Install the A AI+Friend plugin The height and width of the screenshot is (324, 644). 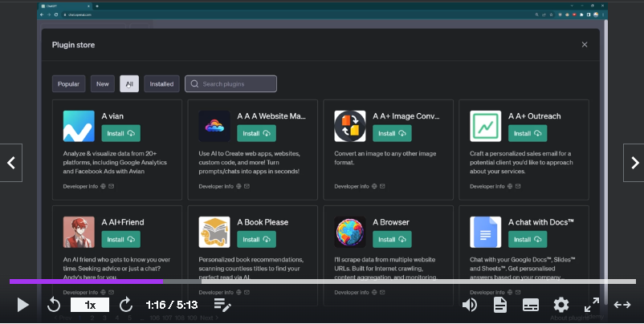[120, 240]
